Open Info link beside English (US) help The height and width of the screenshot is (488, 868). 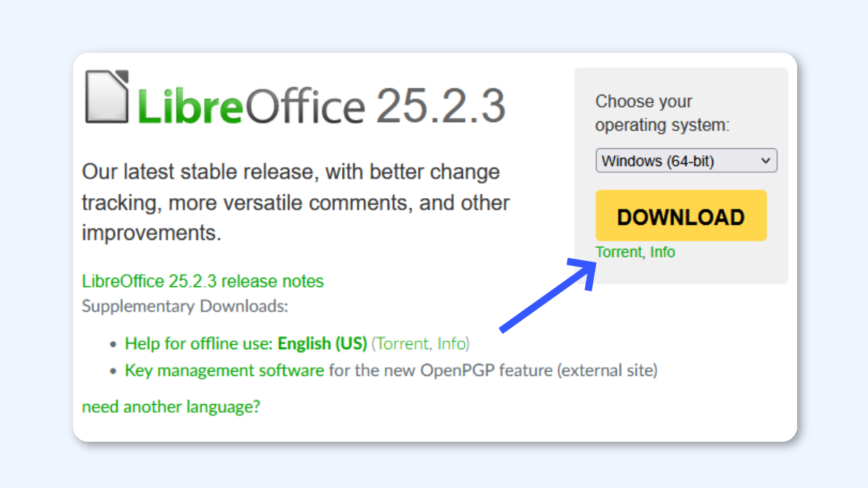[452, 343]
